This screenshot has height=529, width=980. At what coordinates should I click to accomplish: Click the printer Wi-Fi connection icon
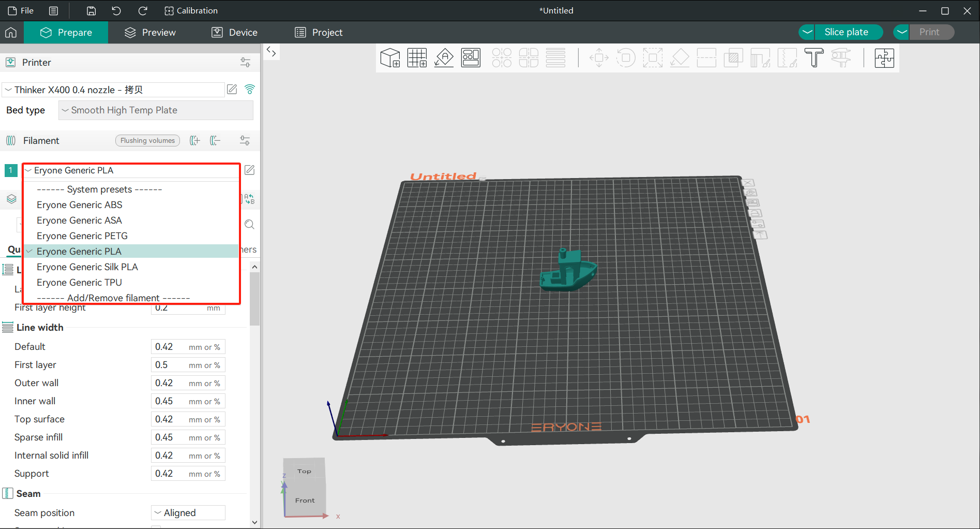(x=250, y=90)
